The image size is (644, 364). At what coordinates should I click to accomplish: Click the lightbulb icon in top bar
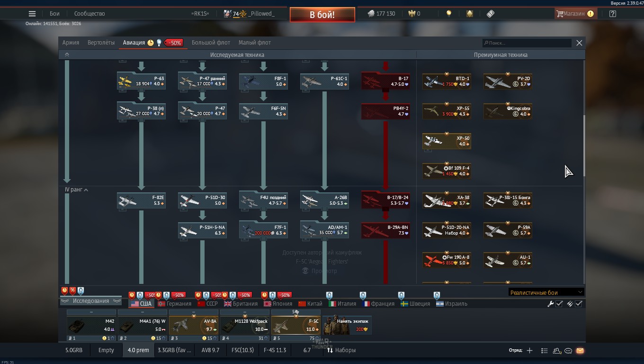(x=449, y=14)
